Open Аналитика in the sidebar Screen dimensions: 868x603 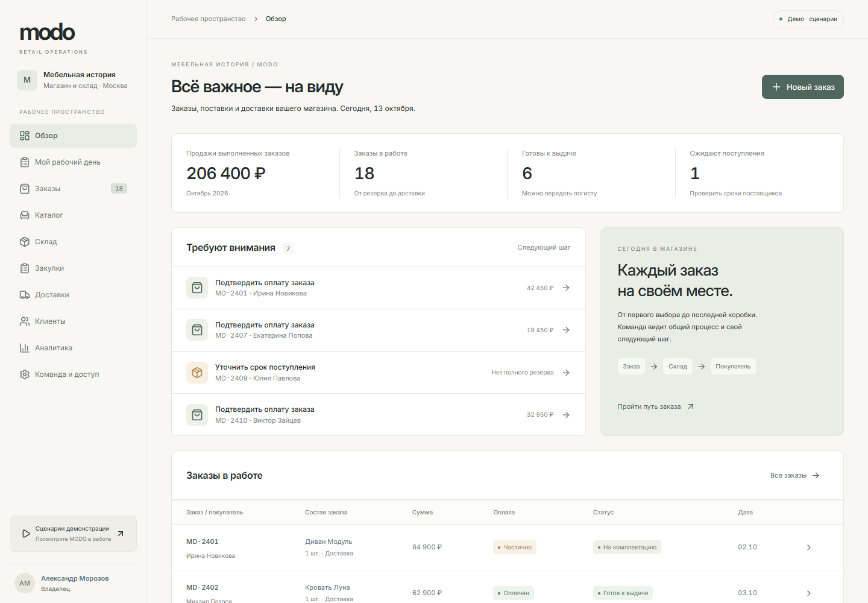73,348
